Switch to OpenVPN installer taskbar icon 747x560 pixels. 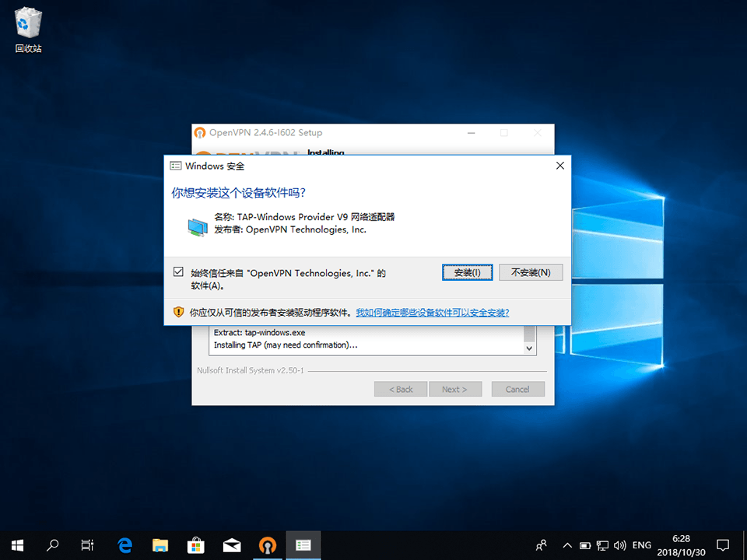click(x=268, y=545)
